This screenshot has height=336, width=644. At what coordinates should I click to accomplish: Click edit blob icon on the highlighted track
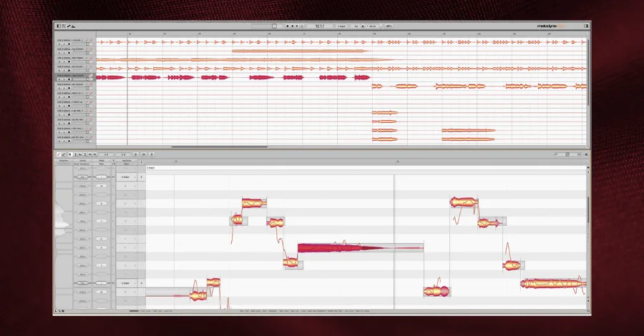click(91, 76)
